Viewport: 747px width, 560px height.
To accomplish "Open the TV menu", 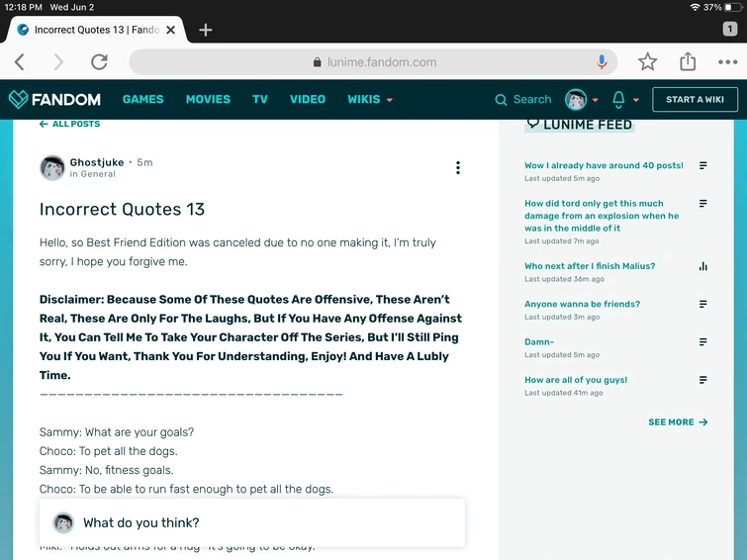I will (260, 99).
